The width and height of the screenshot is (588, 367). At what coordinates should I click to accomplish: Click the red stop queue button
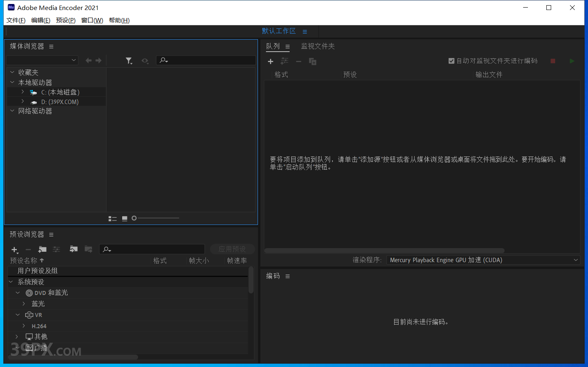pyautogui.click(x=553, y=61)
